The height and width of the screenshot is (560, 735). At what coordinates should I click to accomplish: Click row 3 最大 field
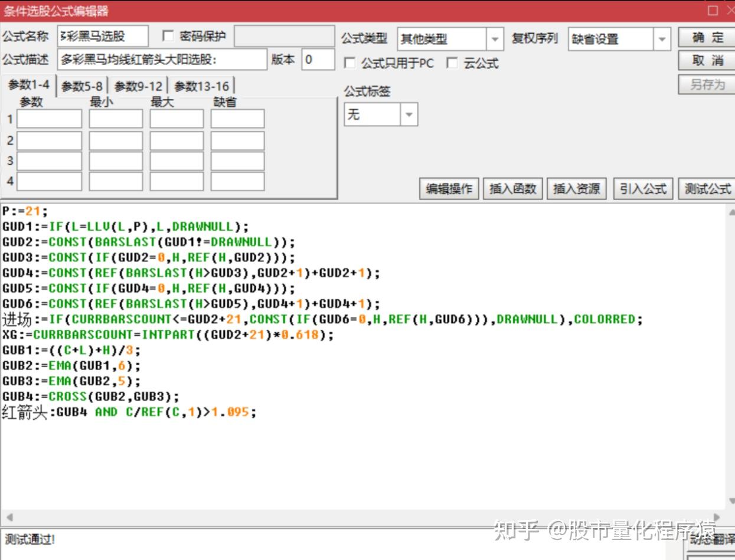[177, 161]
